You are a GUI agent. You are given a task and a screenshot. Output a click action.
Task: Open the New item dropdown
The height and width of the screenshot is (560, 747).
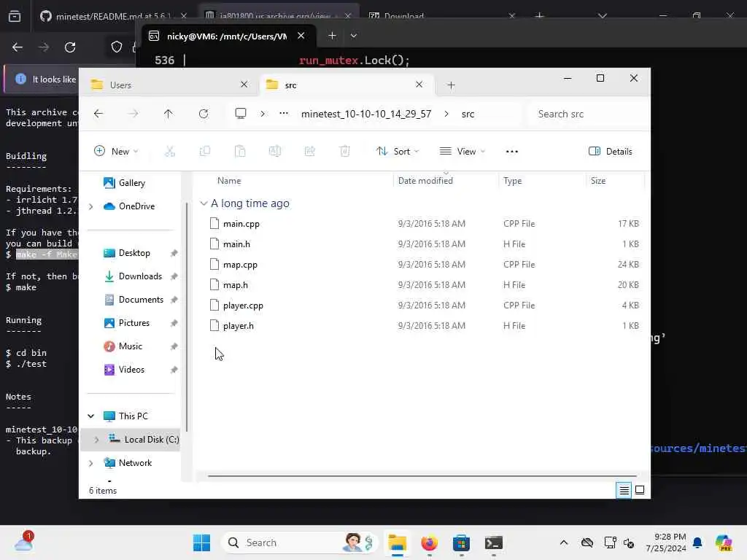point(116,152)
